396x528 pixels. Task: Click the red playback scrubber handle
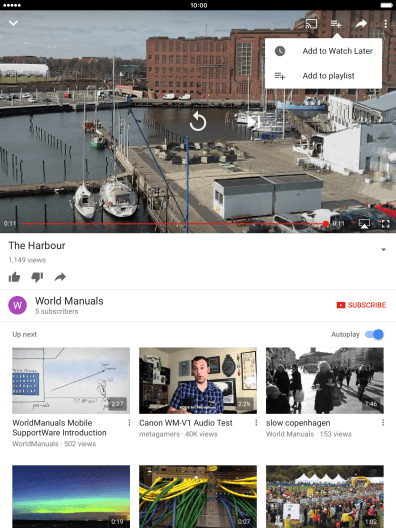325,224
